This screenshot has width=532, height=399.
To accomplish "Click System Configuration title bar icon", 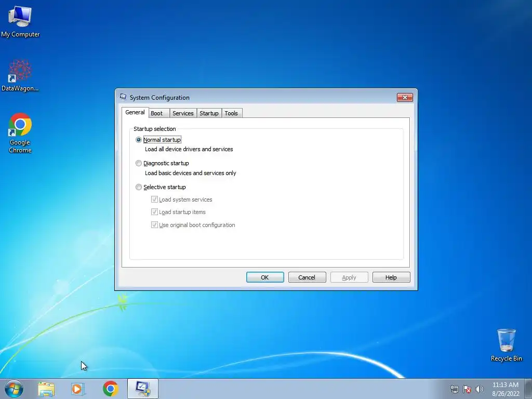I will click(123, 97).
